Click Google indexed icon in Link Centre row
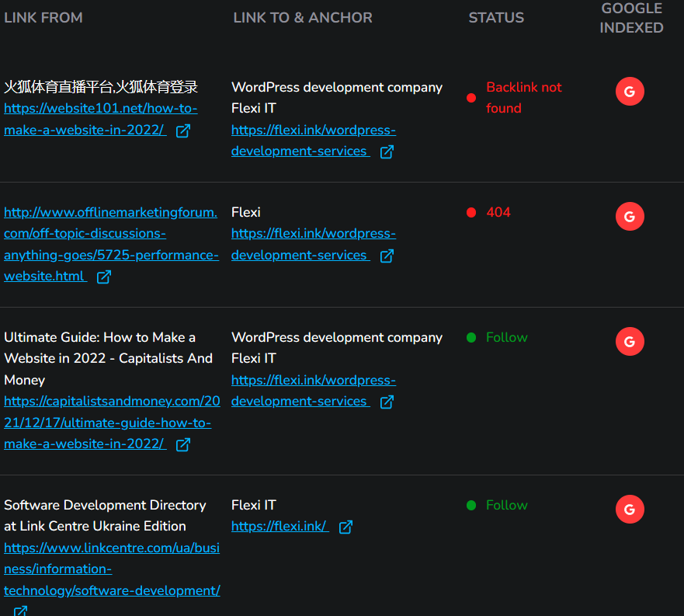The width and height of the screenshot is (684, 616). pyautogui.click(x=630, y=509)
